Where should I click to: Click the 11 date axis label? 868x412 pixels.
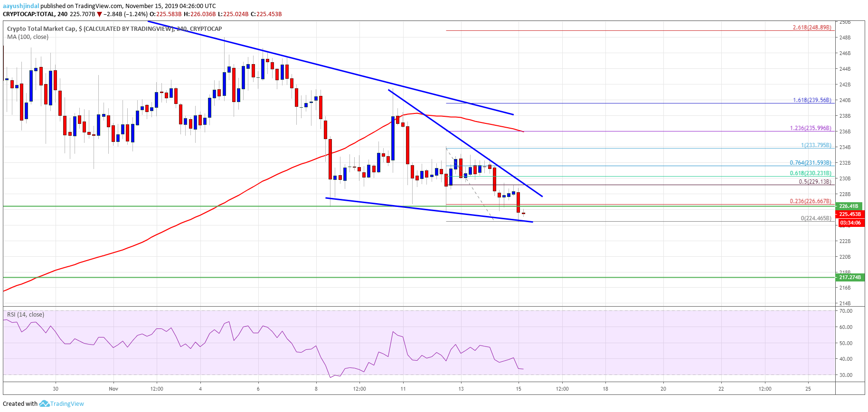coord(403,389)
